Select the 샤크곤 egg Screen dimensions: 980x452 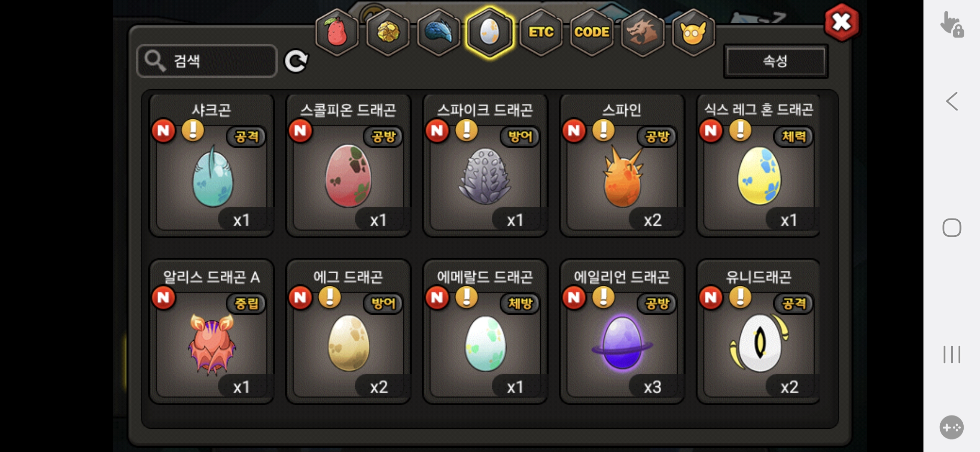tap(212, 166)
